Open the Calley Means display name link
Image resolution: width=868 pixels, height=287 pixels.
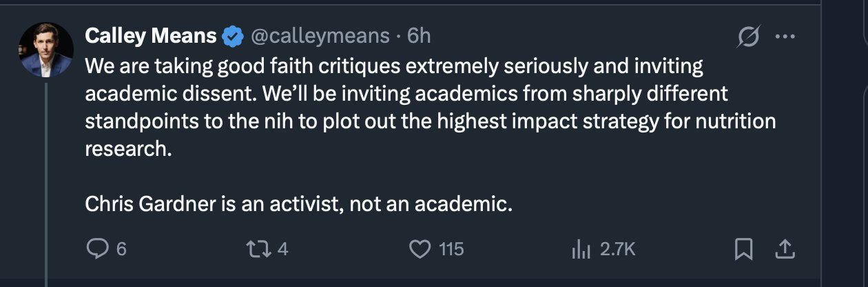pyautogui.click(x=150, y=35)
